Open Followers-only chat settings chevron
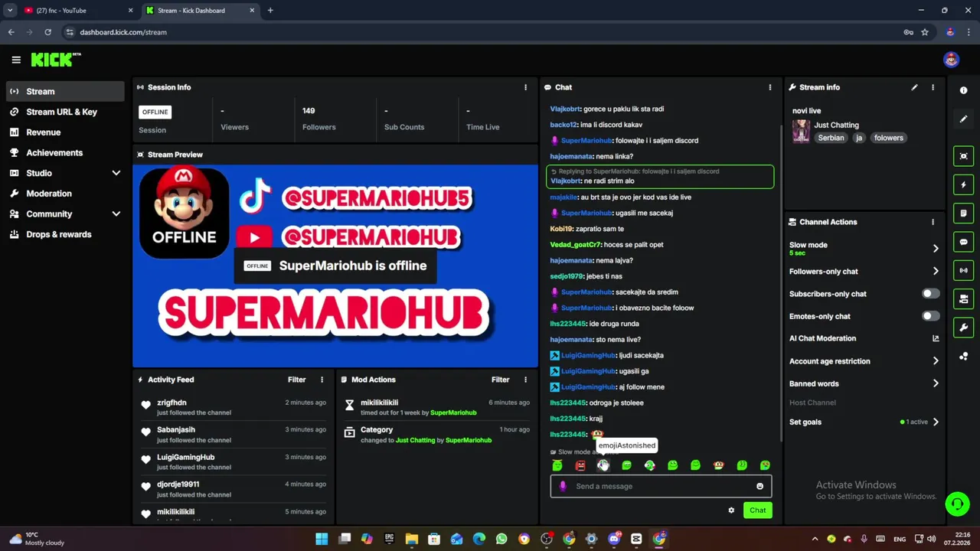Screen dimensions: 980x551 (936, 271)
